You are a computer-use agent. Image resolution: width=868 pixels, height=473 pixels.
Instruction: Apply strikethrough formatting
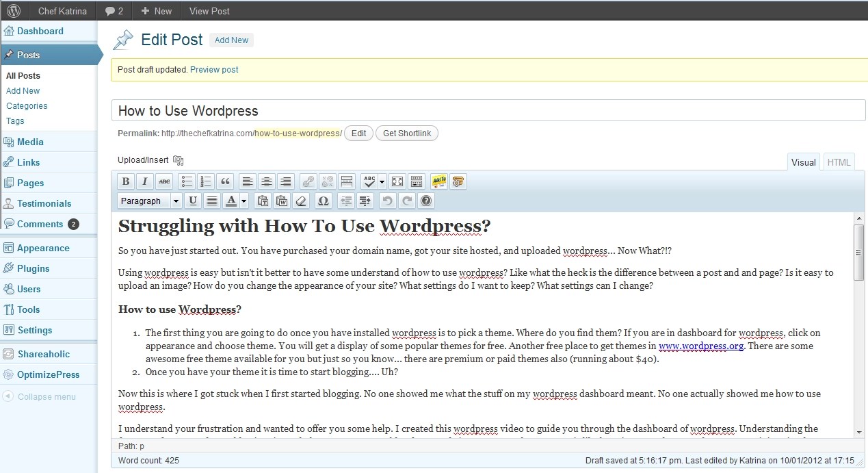(164, 181)
